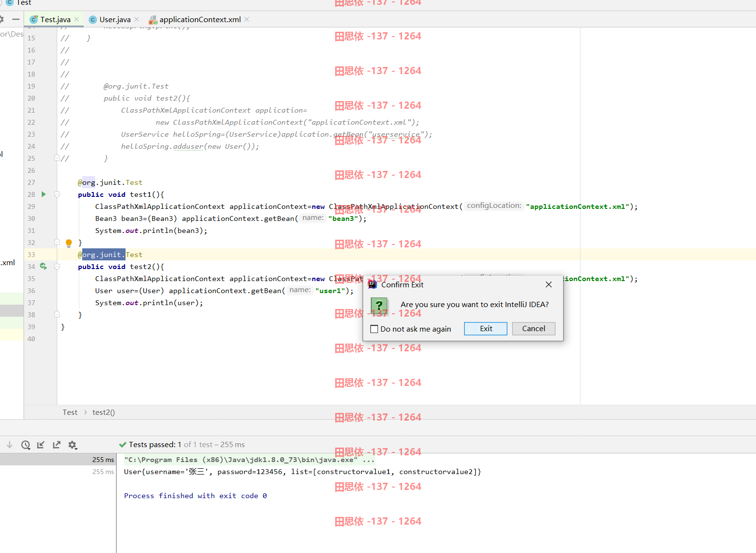Click the Test.java file type icon
756x553 pixels.
(x=34, y=19)
